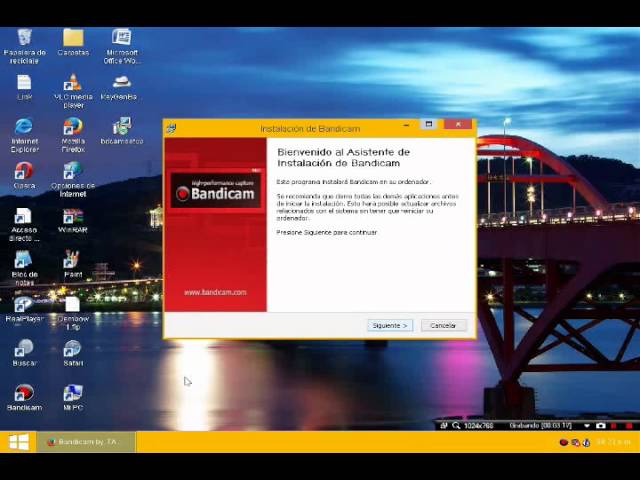Maximize the Instalación de Bandicam window
Viewport: 640px width, 480px height.
pyautogui.click(x=429, y=124)
